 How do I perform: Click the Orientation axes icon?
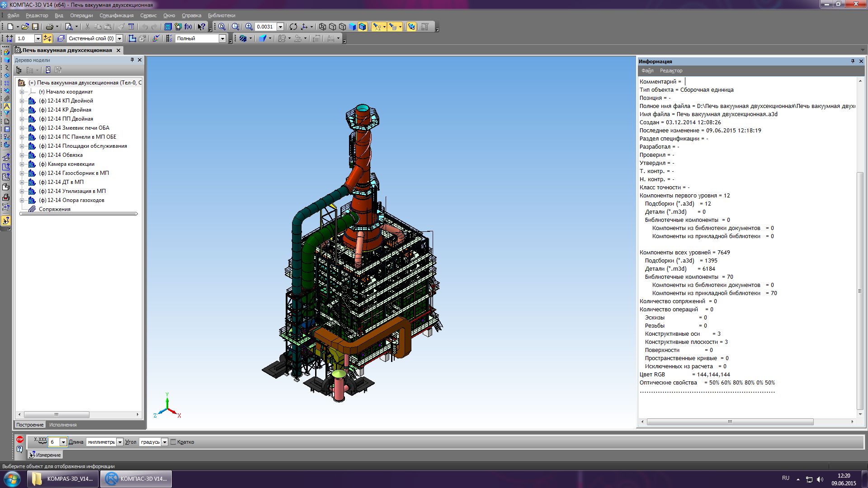[304, 27]
